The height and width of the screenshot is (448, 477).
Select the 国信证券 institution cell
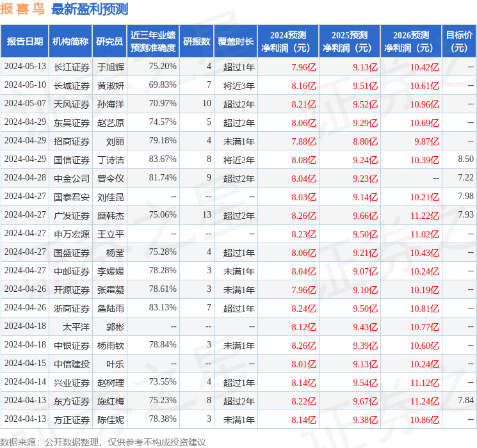pyautogui.click(x=72, y=159)
